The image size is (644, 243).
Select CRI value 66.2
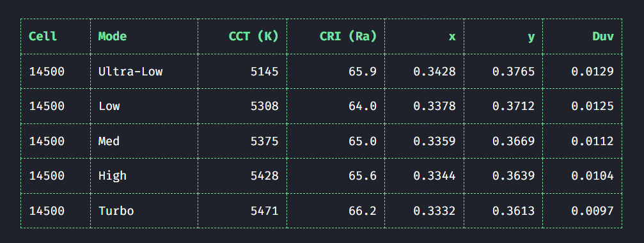362,211
